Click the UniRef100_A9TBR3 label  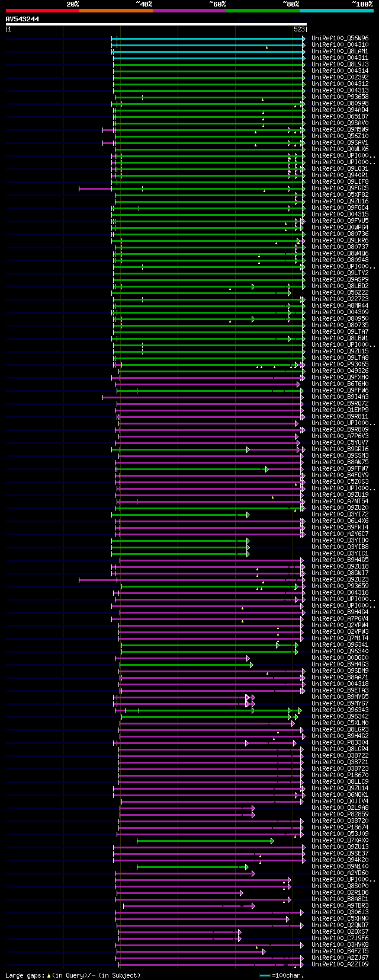(x=340, y=905)
